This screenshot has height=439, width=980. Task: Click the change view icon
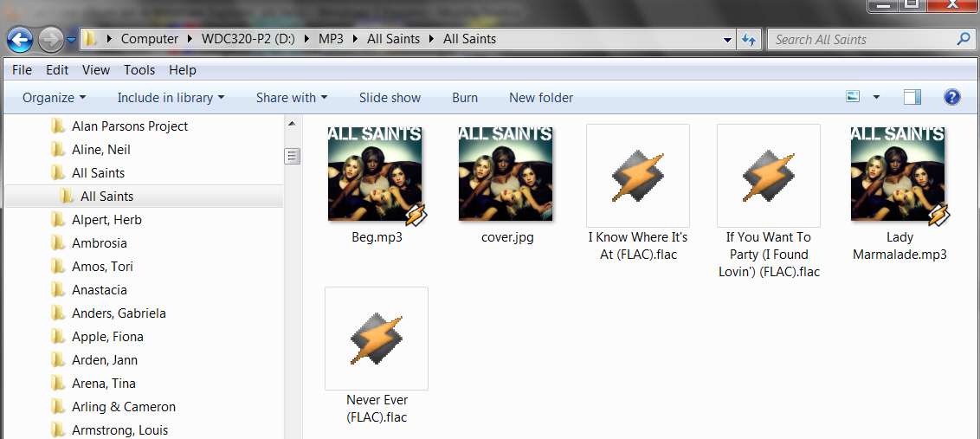point(853,97)
